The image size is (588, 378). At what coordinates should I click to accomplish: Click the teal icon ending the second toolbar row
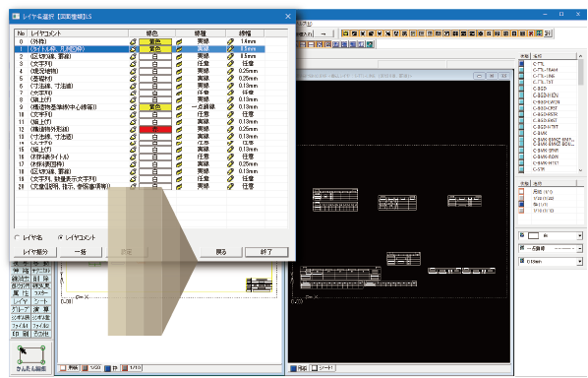(x=370, y=44)
